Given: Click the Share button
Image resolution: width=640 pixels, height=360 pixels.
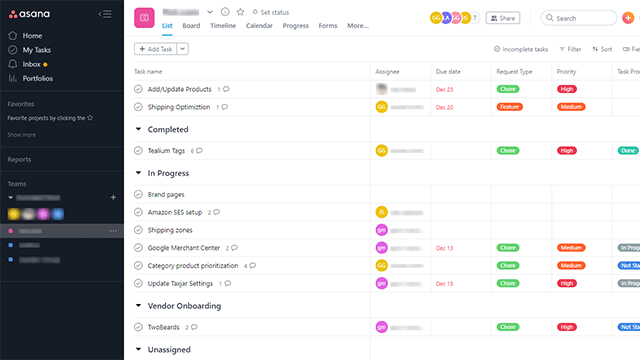Looking at the screenshot, I should [503, 18].
